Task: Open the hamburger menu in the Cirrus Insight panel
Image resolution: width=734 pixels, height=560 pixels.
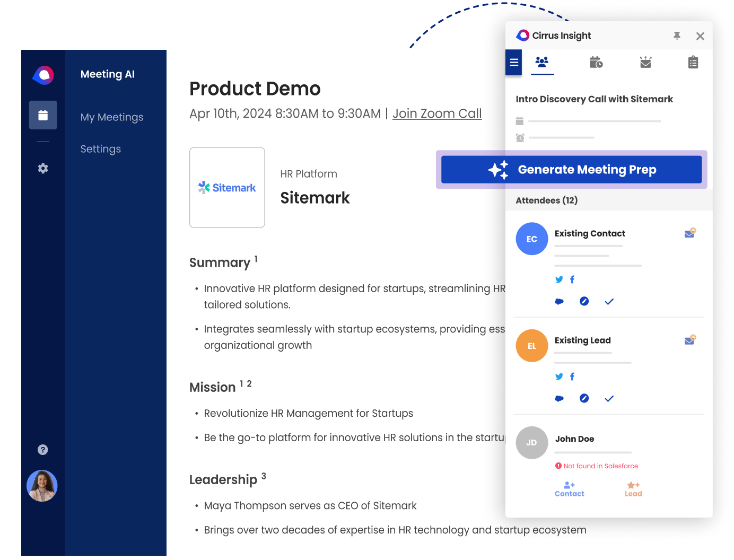Action: click(x=513, y=62)
